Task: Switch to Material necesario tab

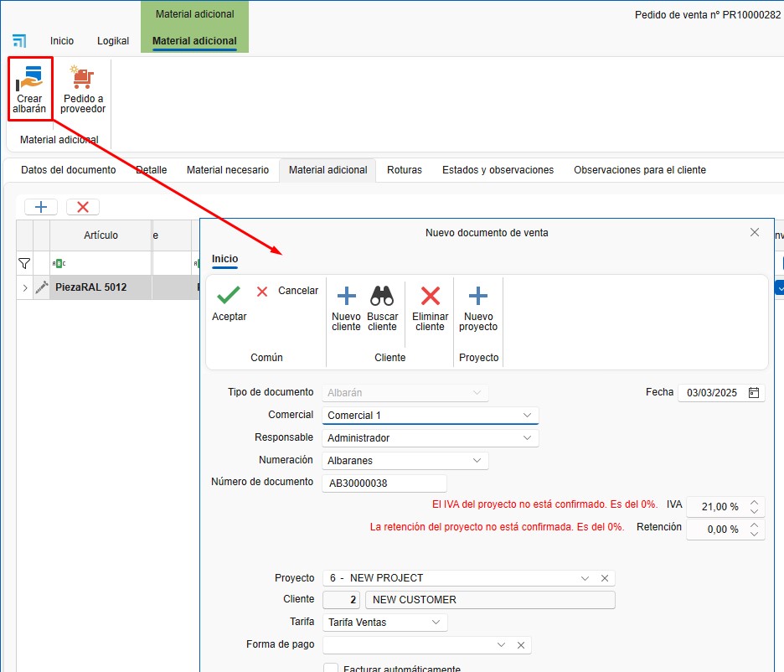Action: pos(228,170)
